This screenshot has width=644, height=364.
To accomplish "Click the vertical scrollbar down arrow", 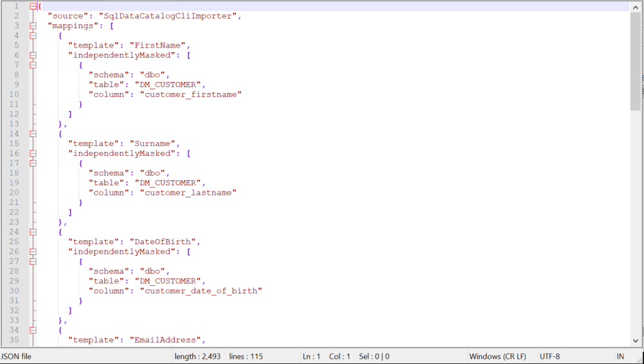I will coord(636,341).
